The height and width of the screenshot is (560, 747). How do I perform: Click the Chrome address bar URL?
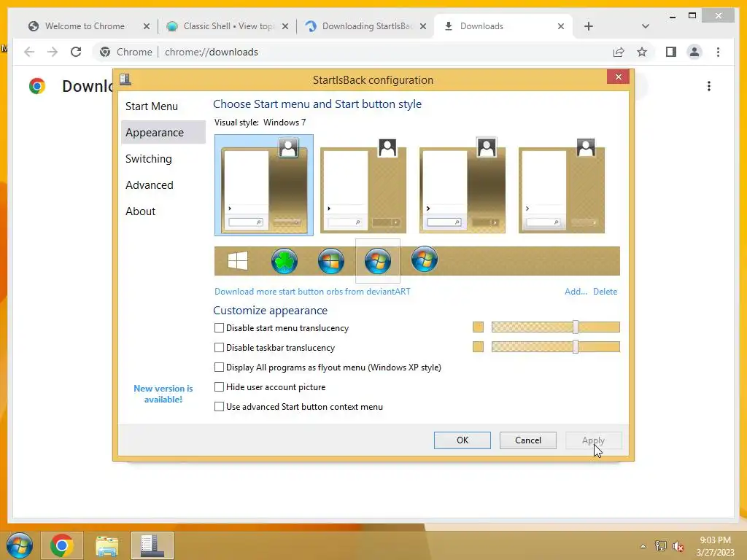[212, 52]
